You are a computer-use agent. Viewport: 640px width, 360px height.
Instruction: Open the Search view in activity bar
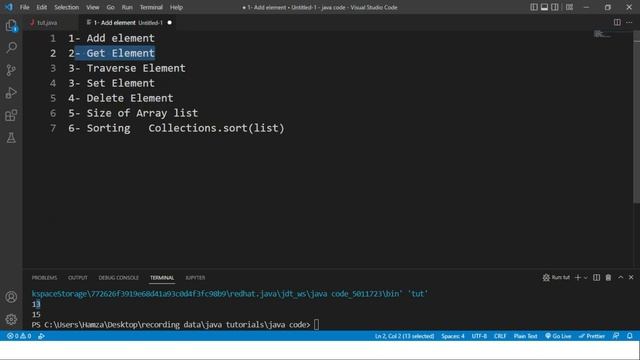click(x=11, y=47)
